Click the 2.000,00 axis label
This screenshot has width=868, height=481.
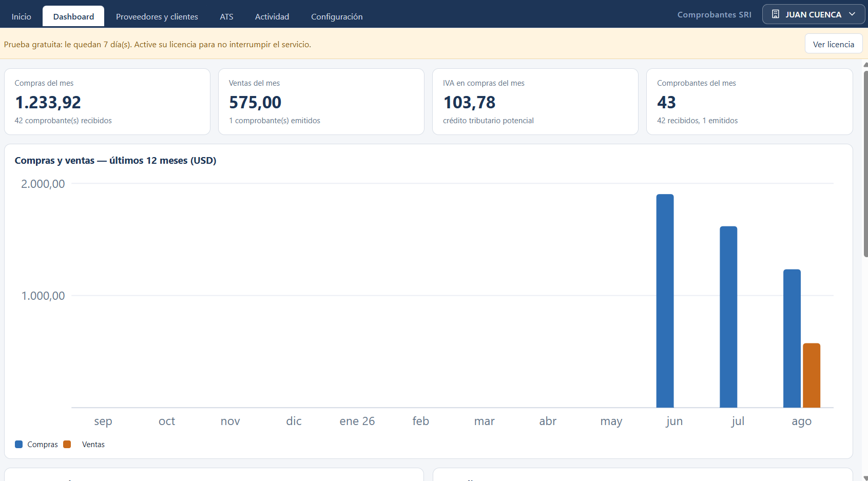(43, 184)
